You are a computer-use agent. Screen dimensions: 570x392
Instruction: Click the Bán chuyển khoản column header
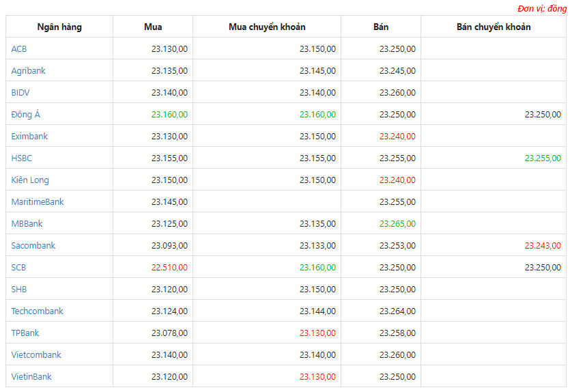click(494, 27)
